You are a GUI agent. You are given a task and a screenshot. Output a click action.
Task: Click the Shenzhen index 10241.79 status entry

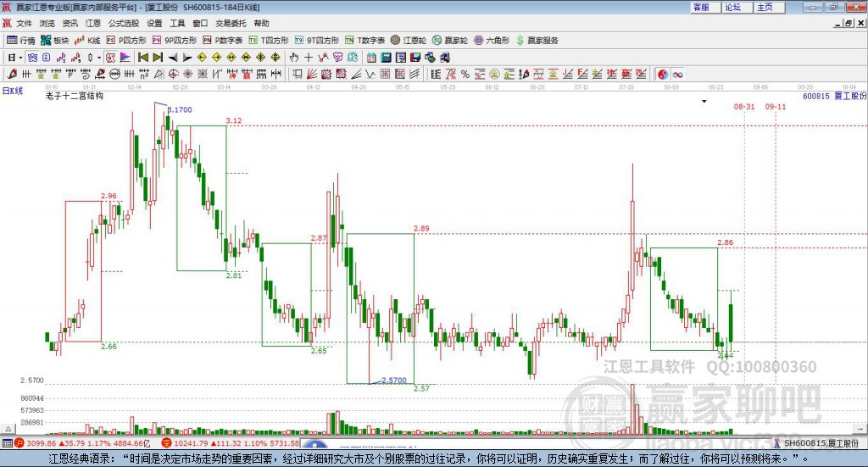[x=231, y=443]
